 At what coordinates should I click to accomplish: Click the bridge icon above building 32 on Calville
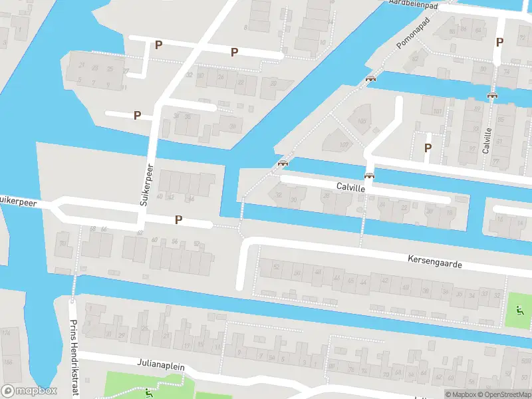point(283,163)
